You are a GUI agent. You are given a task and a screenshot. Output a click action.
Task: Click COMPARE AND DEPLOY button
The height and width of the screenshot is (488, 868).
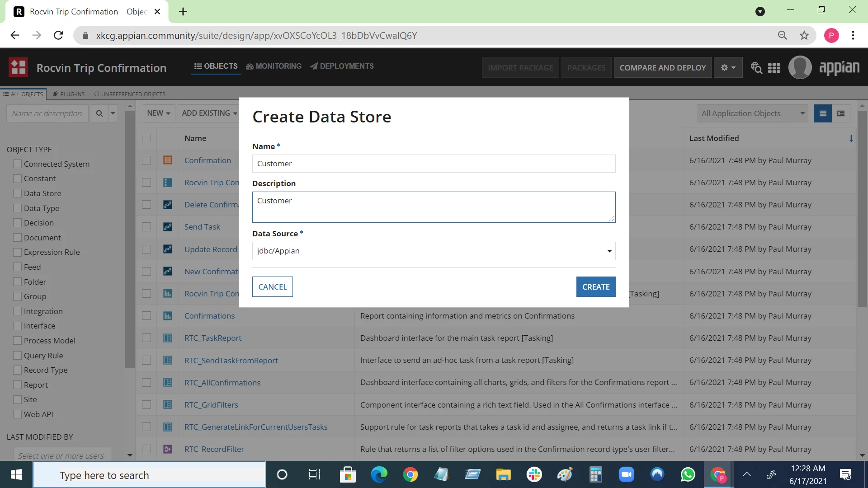click(x=663, y=68)
